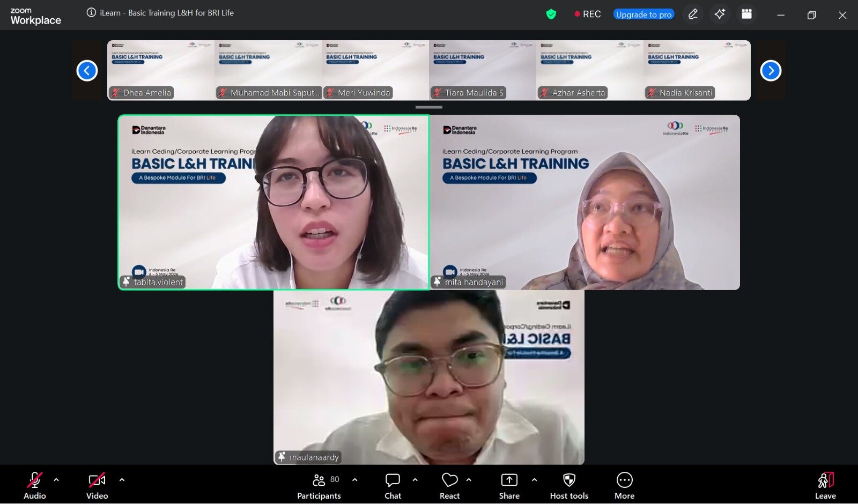The image size is (858, 504).
Task: Expand video options arrow
Action: (x=122, y=480)
